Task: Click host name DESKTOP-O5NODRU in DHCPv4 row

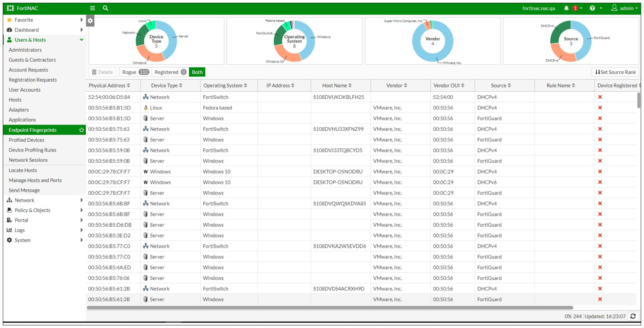Action: (338, 172)
